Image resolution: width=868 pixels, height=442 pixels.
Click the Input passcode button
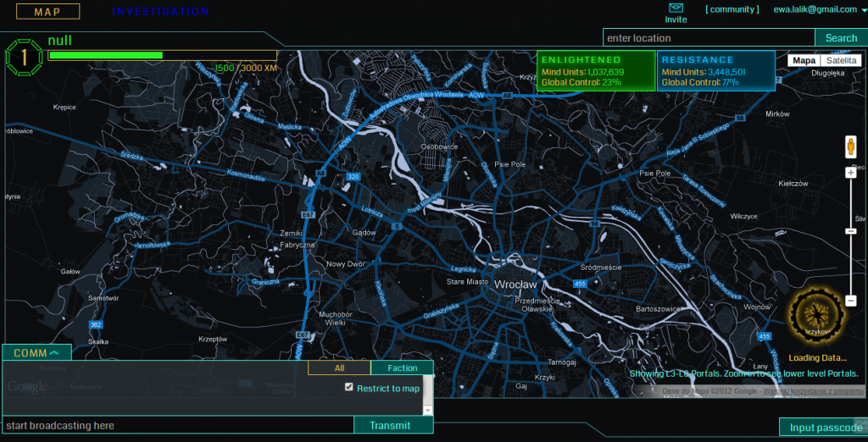point(822,428)
